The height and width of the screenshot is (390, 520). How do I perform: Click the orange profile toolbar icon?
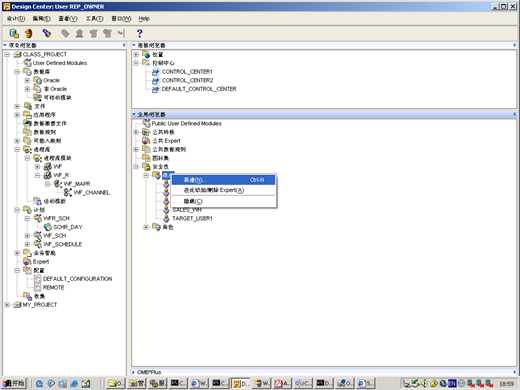(x=29, y=33)
